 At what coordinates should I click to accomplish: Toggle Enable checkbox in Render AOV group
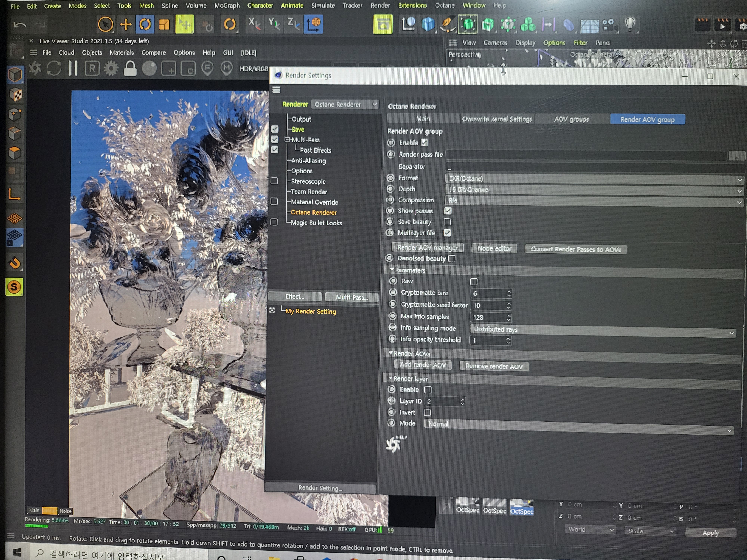pyautogui.click(x=424, y=143)
